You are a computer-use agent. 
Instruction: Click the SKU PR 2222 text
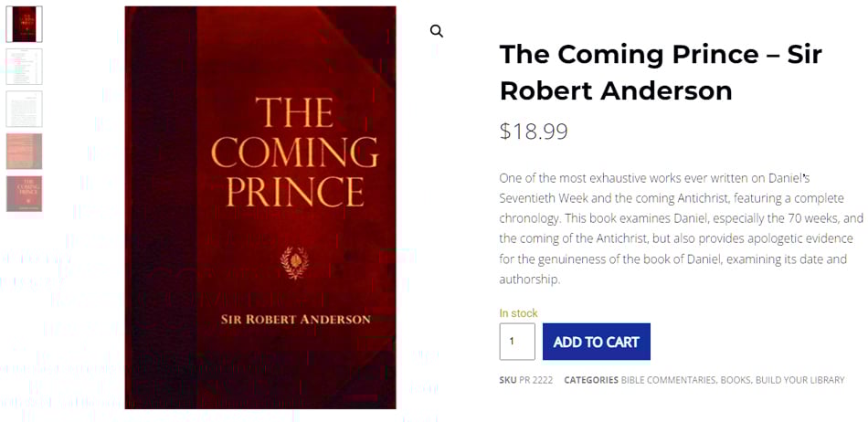click(525, 380)
